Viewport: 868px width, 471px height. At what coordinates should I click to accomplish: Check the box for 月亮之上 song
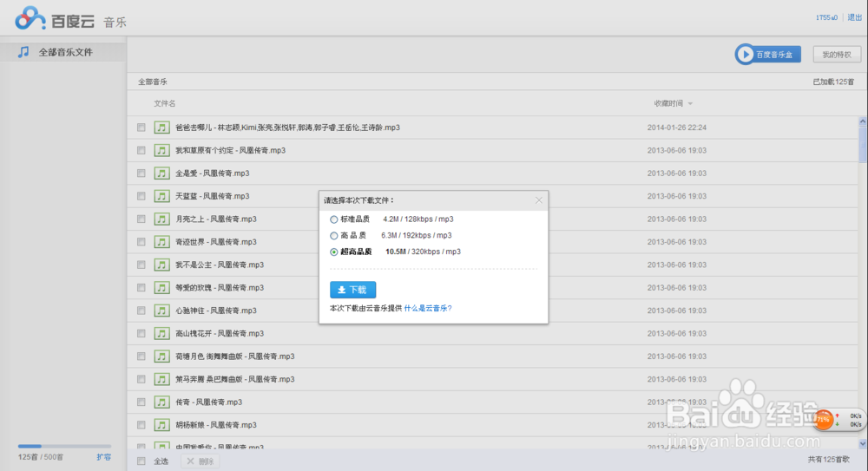coord(141,219)
